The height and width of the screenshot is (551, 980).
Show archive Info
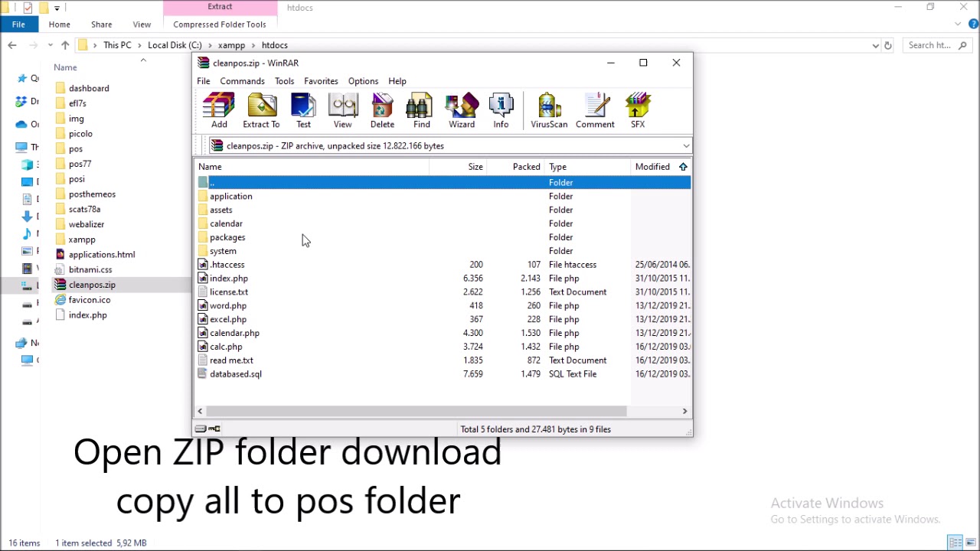click(501, 110)
